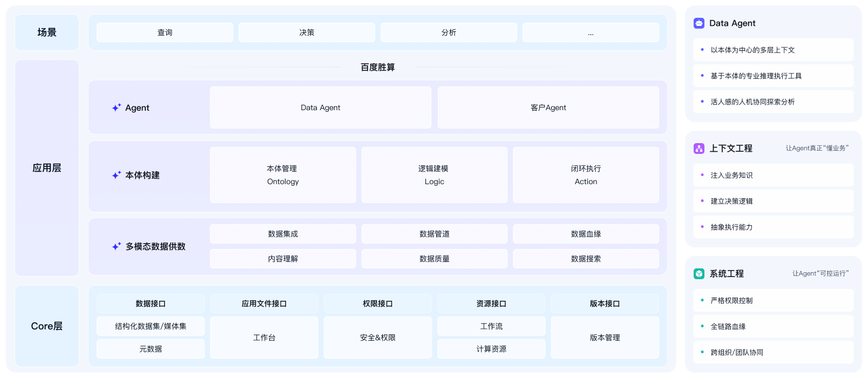Click the Core层 label block

[47, 326]
